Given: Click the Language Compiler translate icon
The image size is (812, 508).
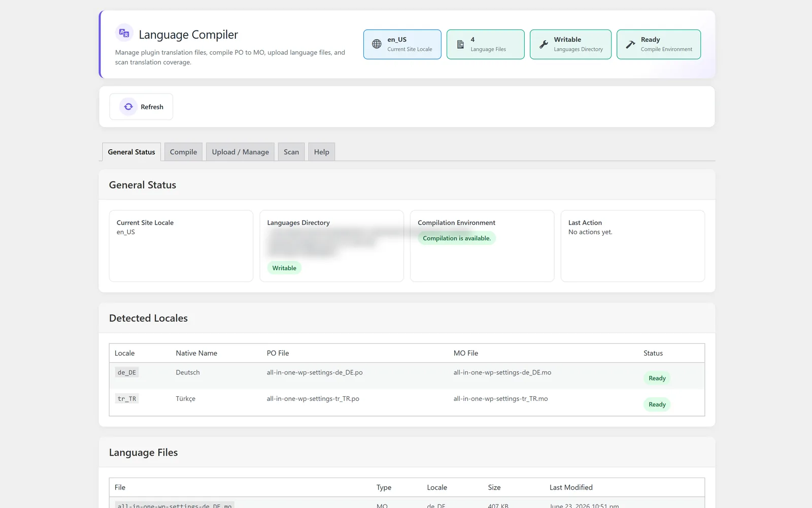Looking at the screenshot, I should [x=124, y=33].
